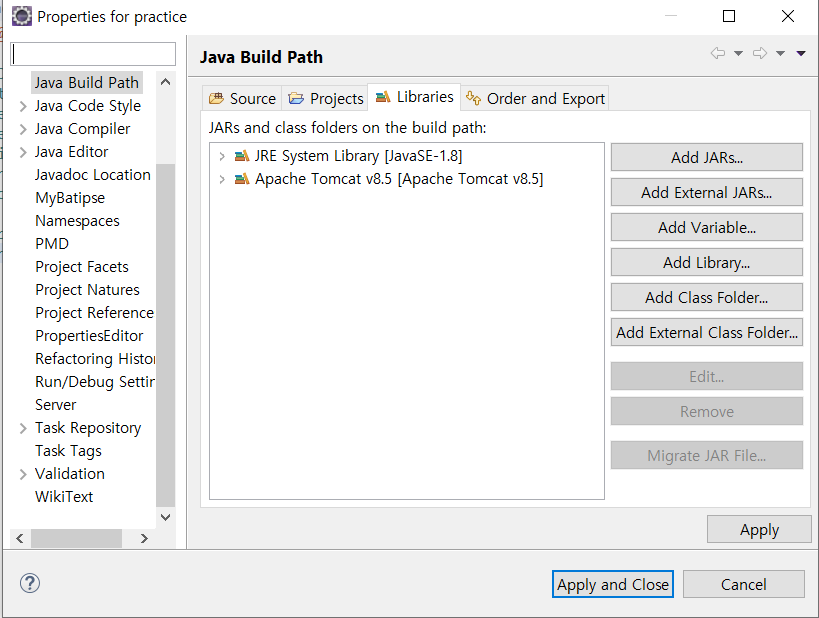This screenshot has width=819, height=618.
Task: Click the Add Class Folder... button
Action: [x=707, y=297]
